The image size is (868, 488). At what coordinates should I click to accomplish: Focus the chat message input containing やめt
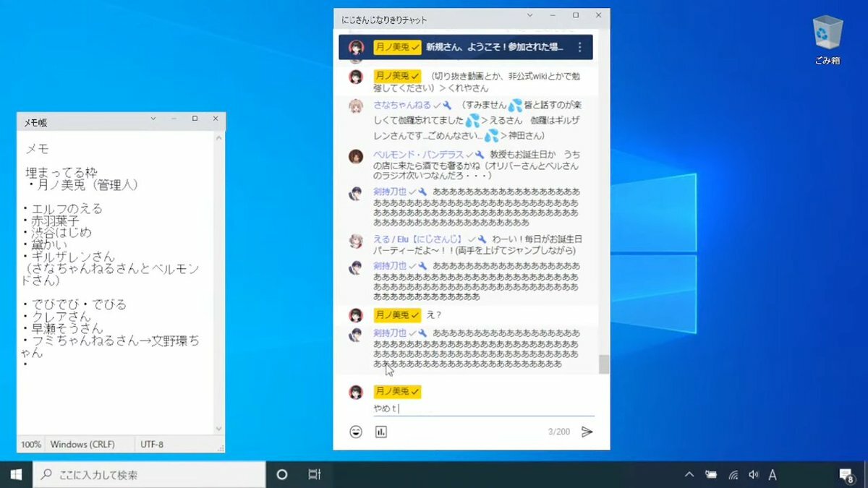483,409
